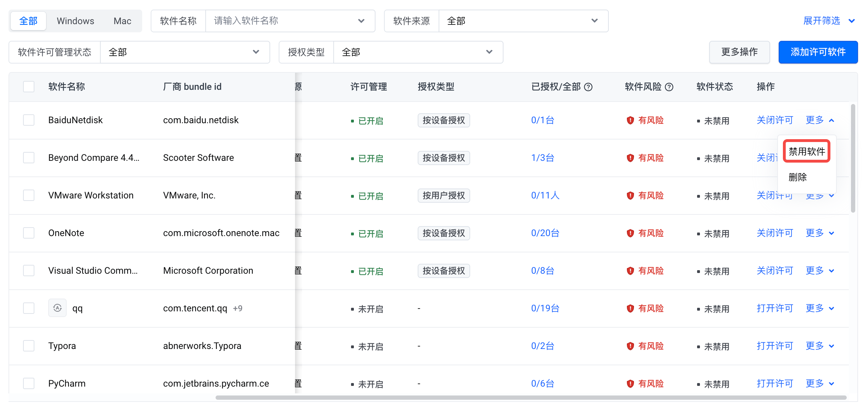The width and height of the screenshot is (868, 404).
Task: Click risk shield icon in Typora row
Action: (630, 346)
